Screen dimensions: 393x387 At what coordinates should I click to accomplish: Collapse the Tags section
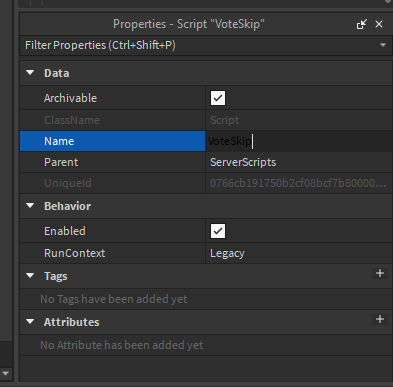pos(30,276)
